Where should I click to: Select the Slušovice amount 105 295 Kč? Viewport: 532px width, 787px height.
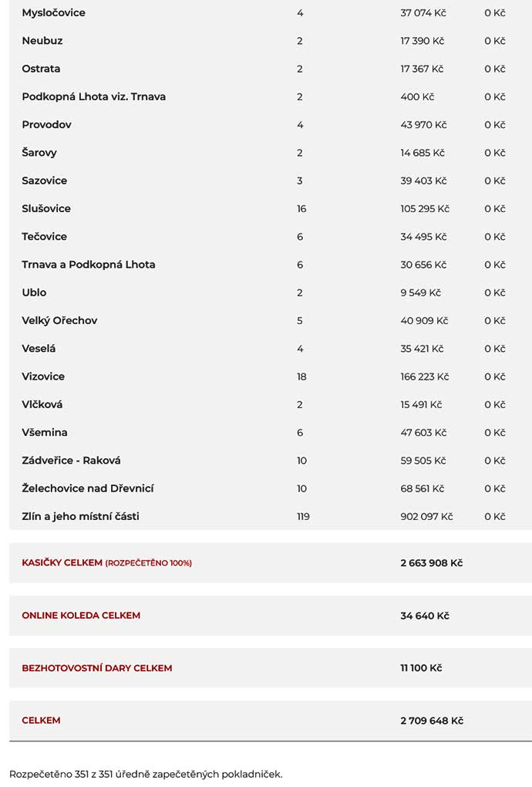[x=425, y=208]
